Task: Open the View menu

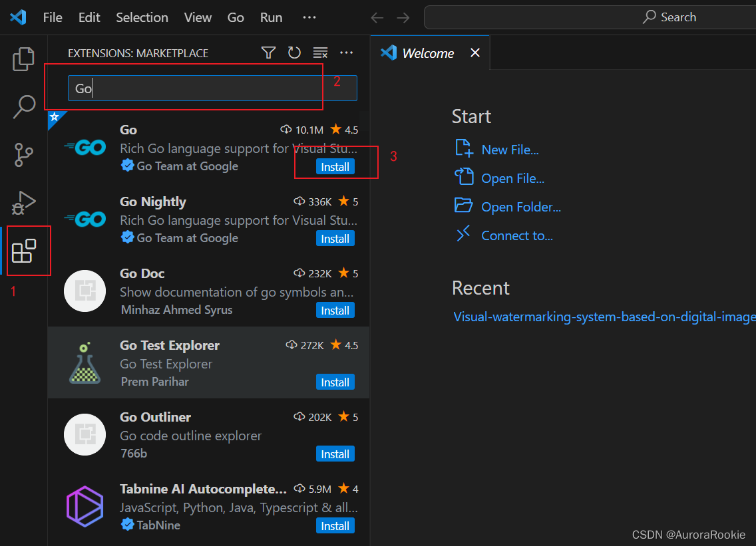Action: pos(198,18)
